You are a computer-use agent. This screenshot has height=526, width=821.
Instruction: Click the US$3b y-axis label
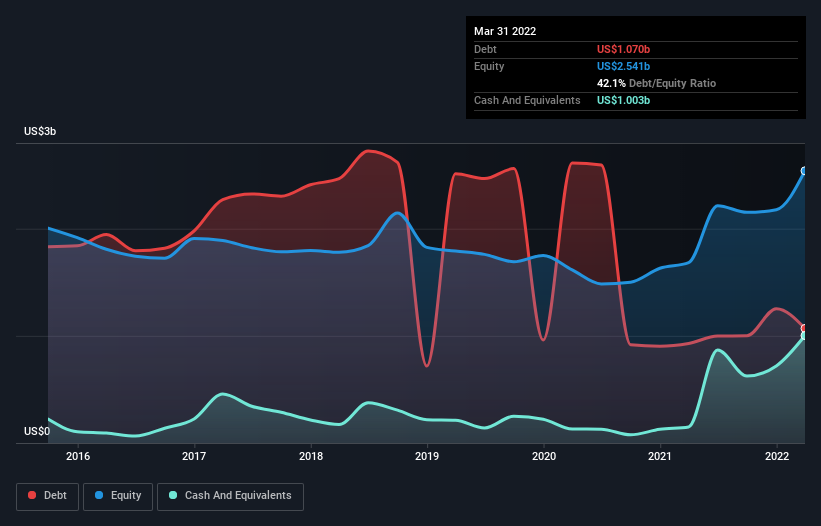(40, 131)
